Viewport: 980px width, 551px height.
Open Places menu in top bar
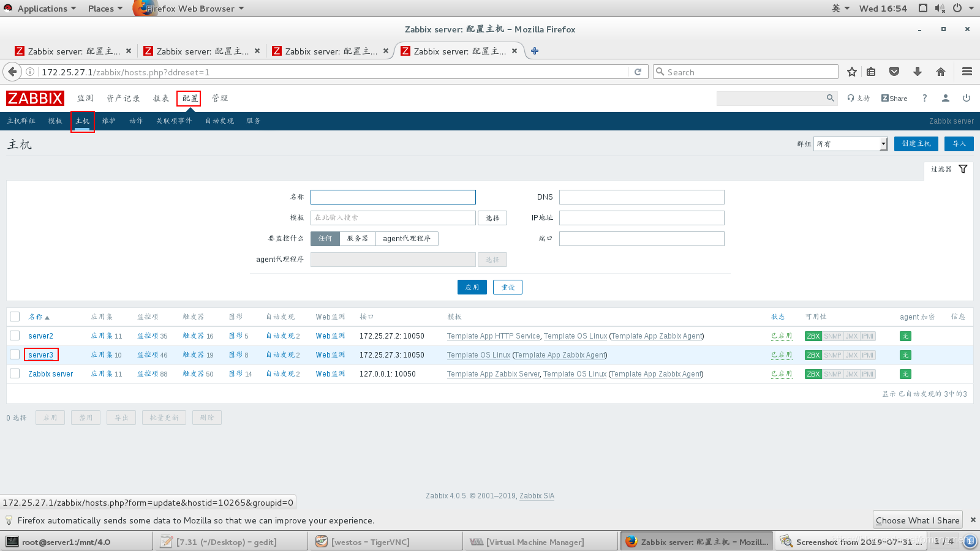(105, 9)
